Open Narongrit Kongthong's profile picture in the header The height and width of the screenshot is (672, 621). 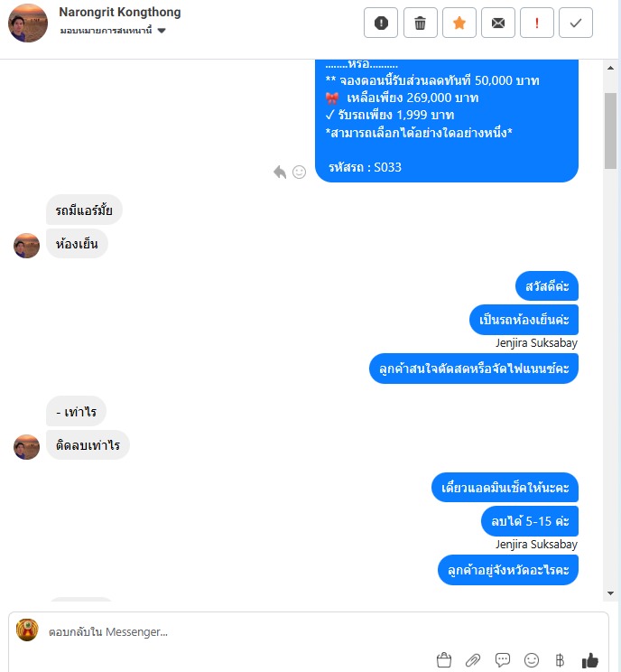[x=28, y=23]
